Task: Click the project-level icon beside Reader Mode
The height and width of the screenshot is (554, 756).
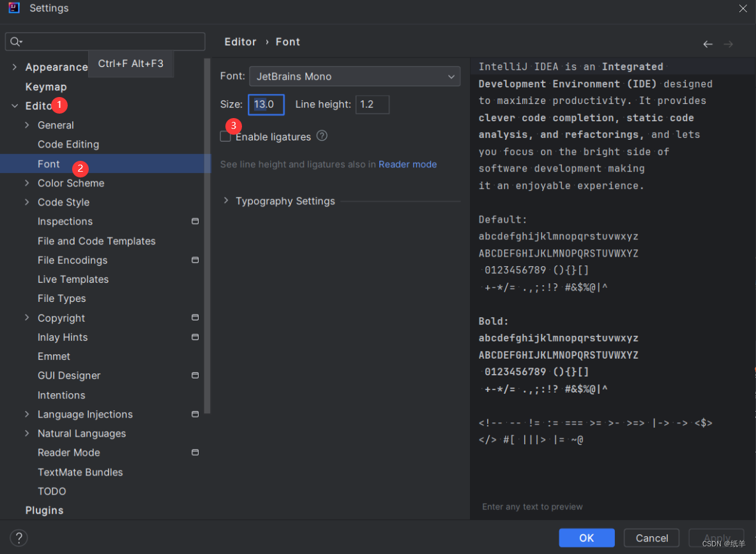Action: point(195,453)
